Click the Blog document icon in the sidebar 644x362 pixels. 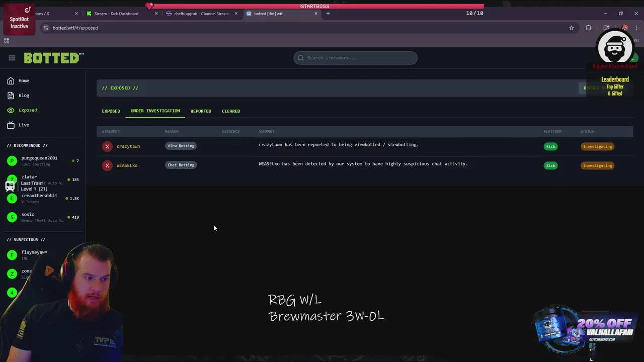pos(11,95)
